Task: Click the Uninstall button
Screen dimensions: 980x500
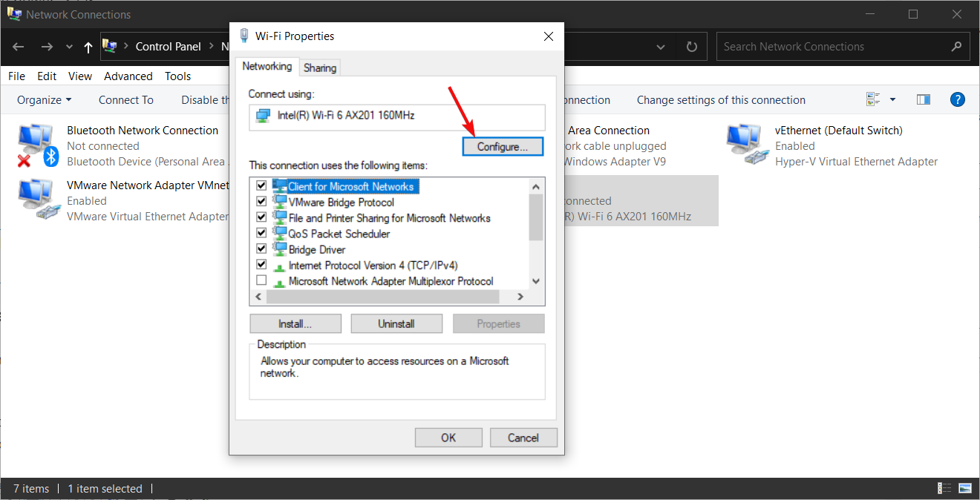Action: (x=396, y=323)
